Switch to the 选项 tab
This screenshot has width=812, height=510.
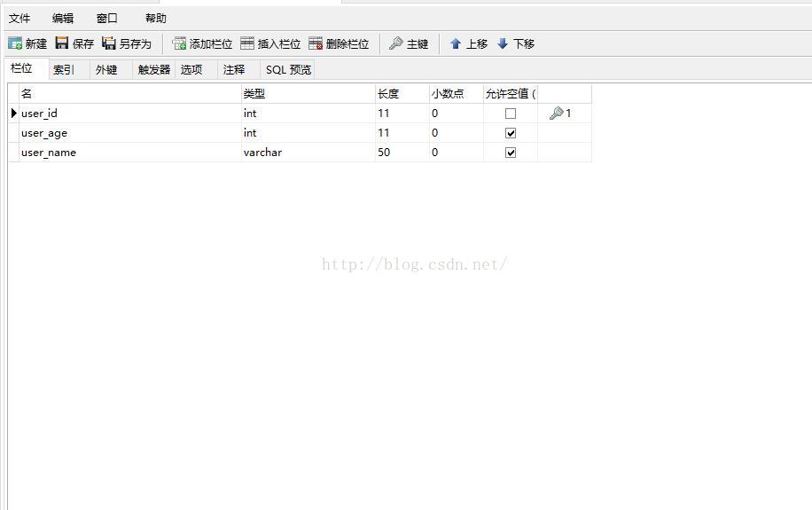(196, 69)
